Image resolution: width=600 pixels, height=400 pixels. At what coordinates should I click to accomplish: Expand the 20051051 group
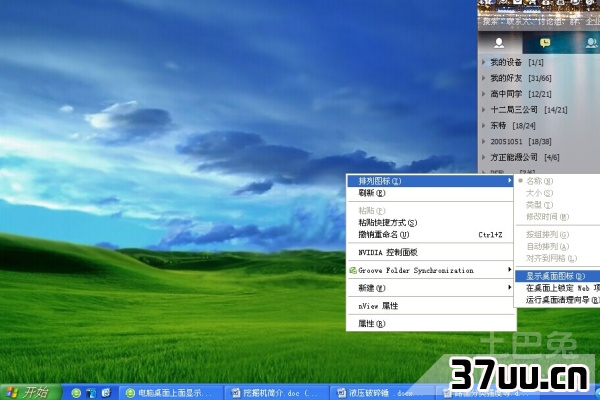pos(517,142)
